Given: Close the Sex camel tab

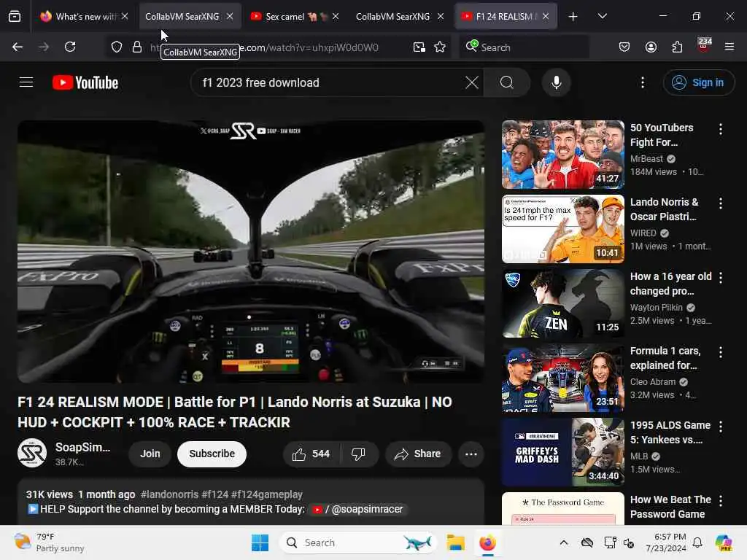Looking at the screenshot, I should (x=336, y=17).
